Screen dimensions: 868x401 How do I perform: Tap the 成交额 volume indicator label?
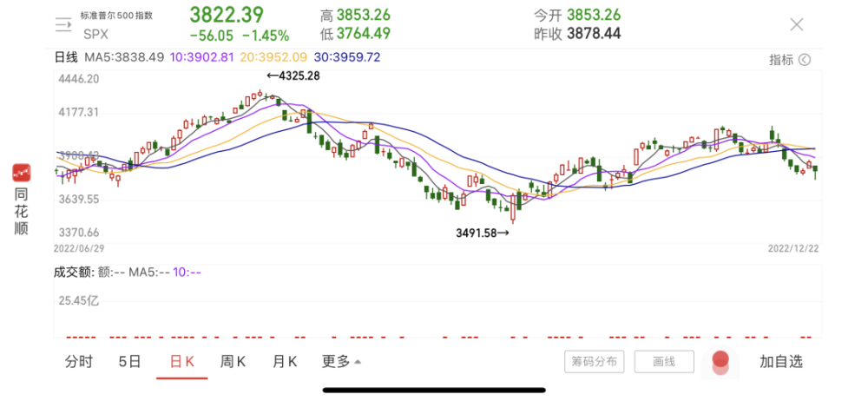[74, 272]
